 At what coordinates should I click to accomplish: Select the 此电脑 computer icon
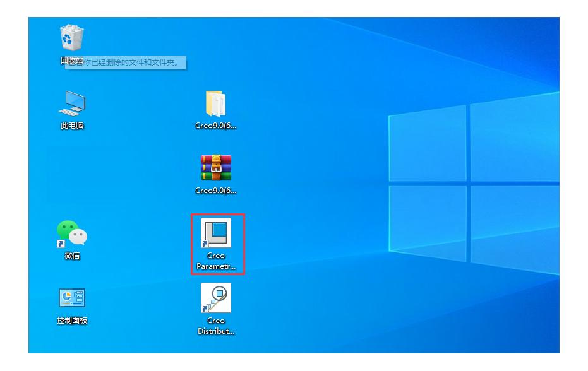coord(72,104)
